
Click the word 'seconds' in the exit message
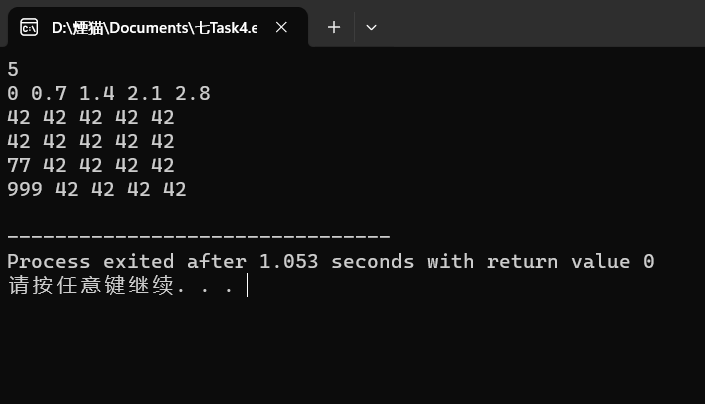point(372,262)
